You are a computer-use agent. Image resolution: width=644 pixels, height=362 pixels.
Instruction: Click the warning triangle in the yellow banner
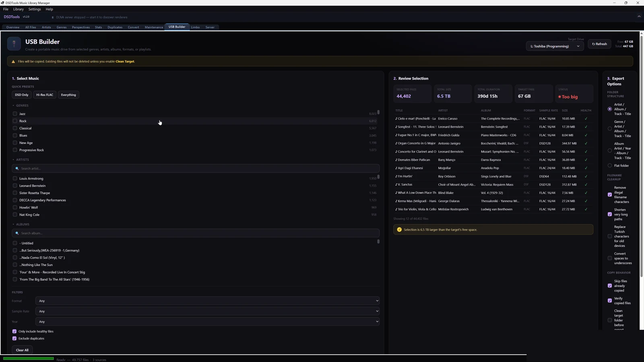(13, 62)
